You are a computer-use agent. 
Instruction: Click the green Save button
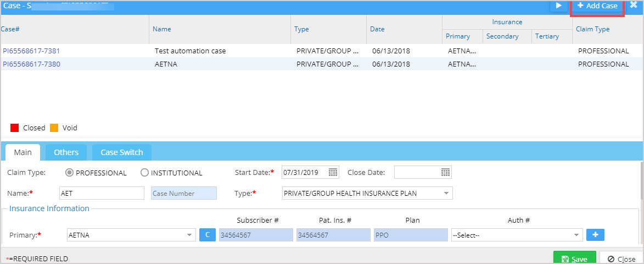coord(574,258)
